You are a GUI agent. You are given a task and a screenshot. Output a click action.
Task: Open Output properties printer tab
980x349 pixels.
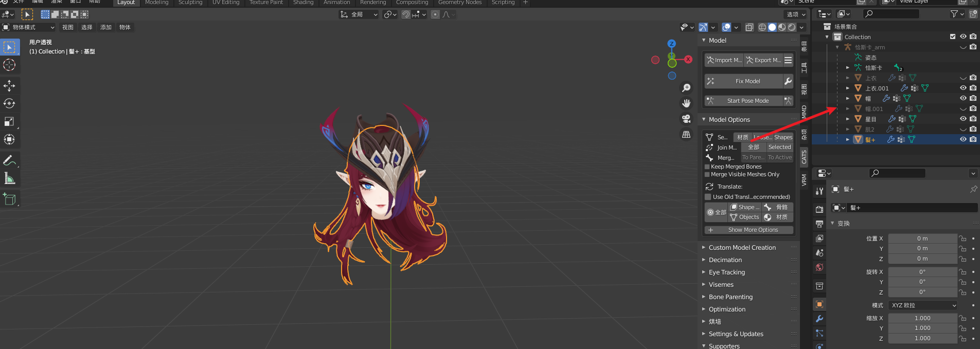coord(819,224)
